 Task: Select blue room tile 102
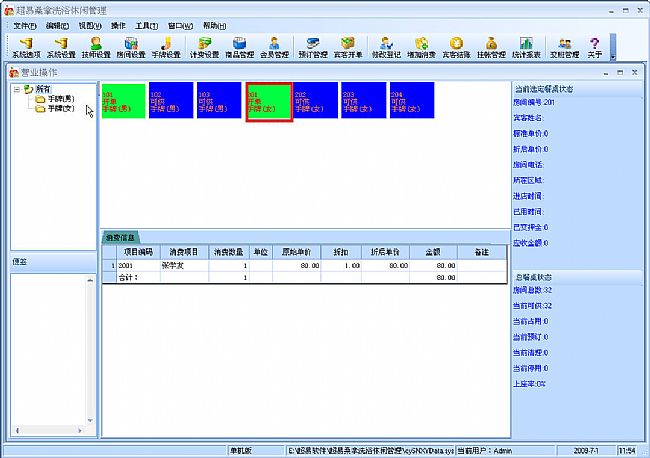coord(171,100)
